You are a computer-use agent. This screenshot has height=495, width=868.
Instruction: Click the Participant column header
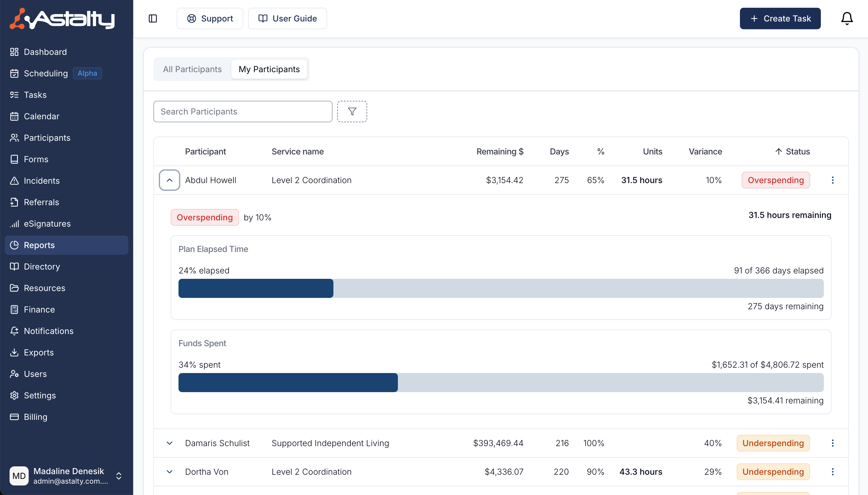205,151
